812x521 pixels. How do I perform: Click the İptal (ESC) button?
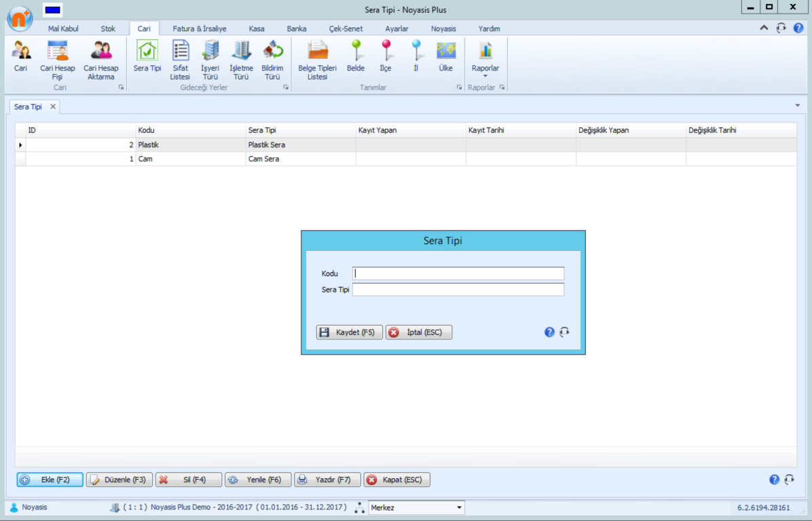pyautogui.click(x=419, y=332)
